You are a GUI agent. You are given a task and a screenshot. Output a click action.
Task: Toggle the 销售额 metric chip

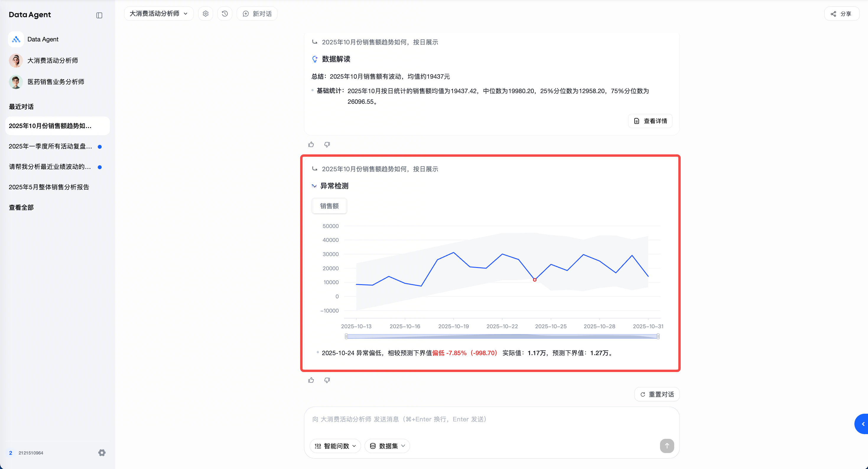coord(329,206)
